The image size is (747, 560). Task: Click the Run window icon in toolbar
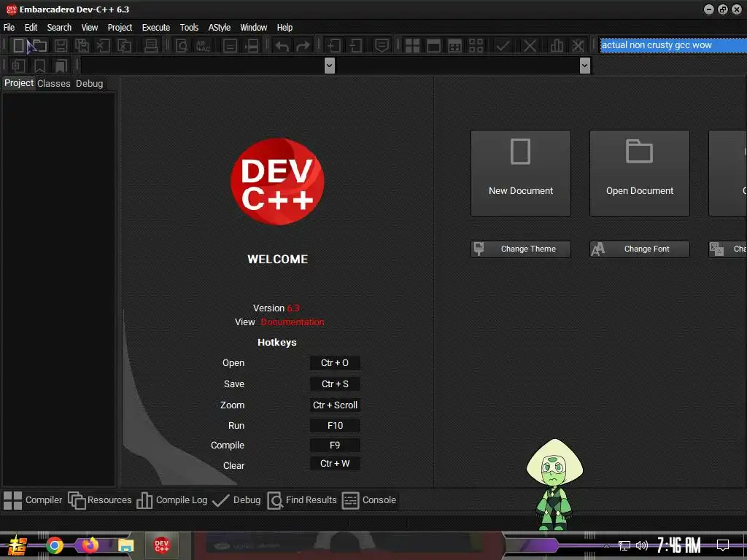[433, 46]
